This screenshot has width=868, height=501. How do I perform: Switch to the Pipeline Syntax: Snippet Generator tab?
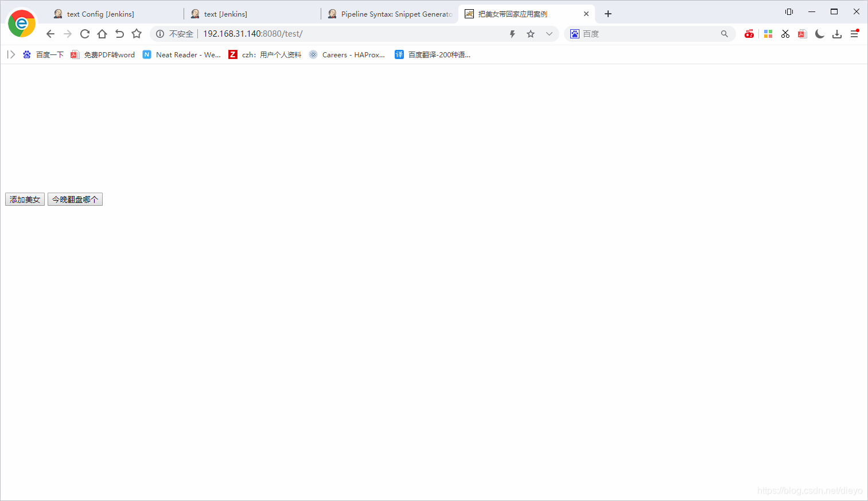coord(390,14)
